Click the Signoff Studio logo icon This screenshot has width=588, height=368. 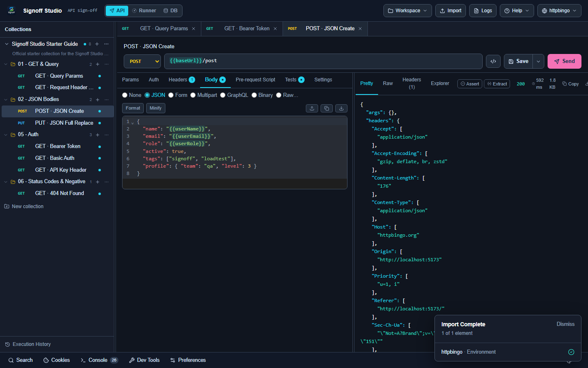point(11,10)
